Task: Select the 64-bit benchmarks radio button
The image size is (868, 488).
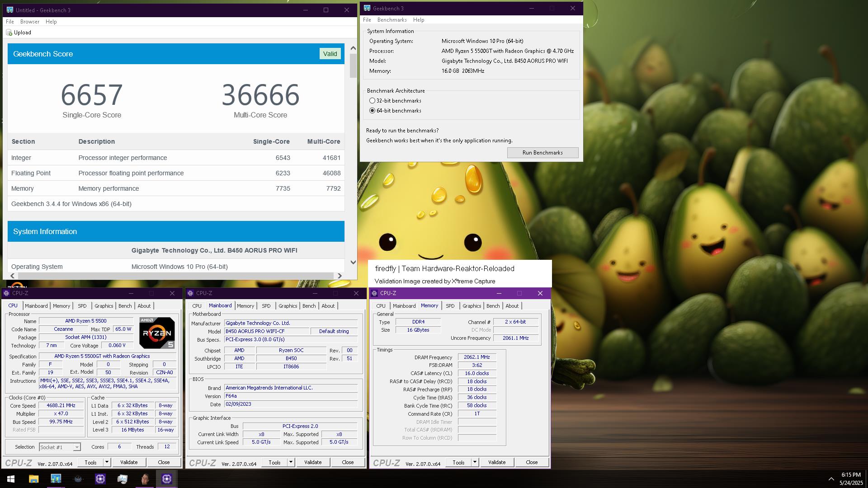Action: pyautogui.click(x=372, y=111)
